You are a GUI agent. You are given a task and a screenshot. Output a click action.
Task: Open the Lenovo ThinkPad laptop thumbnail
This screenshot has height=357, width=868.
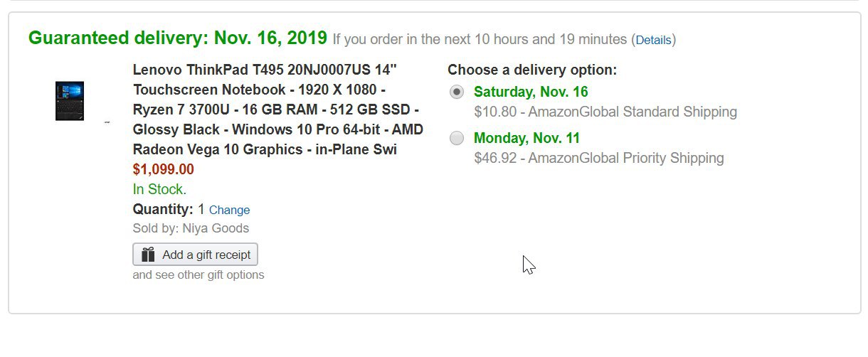(x=70, y=101)
